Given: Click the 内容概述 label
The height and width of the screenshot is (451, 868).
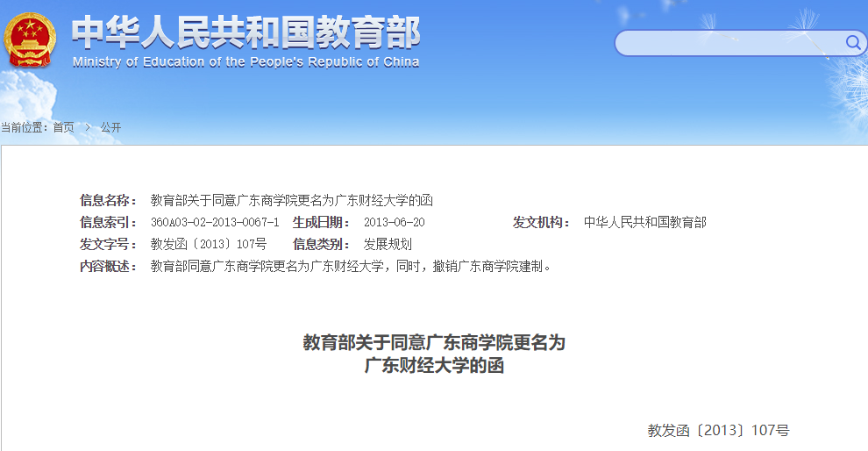Looking at the screenshot, I should [x=108, y=267].
